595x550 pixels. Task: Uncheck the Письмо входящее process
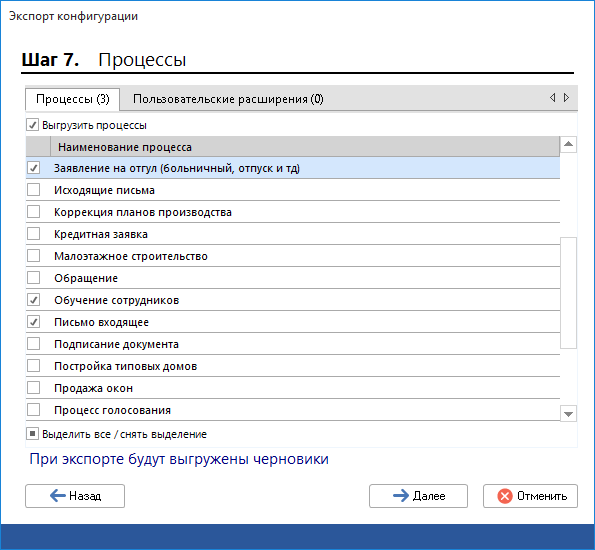point(33,322)
